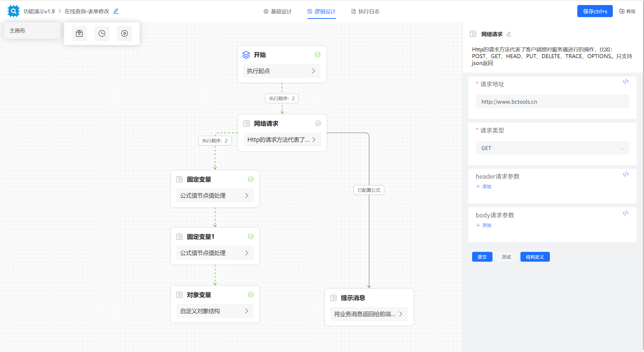Click the 测试 test button
Viewport: 644px width, 352px height.
tap(506, 257)
